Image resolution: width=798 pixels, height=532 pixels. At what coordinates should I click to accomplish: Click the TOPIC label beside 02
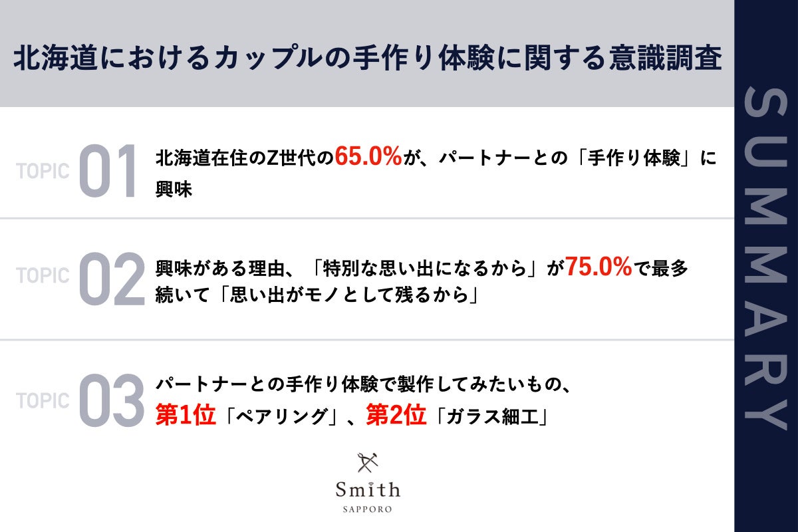pos(43,275)
